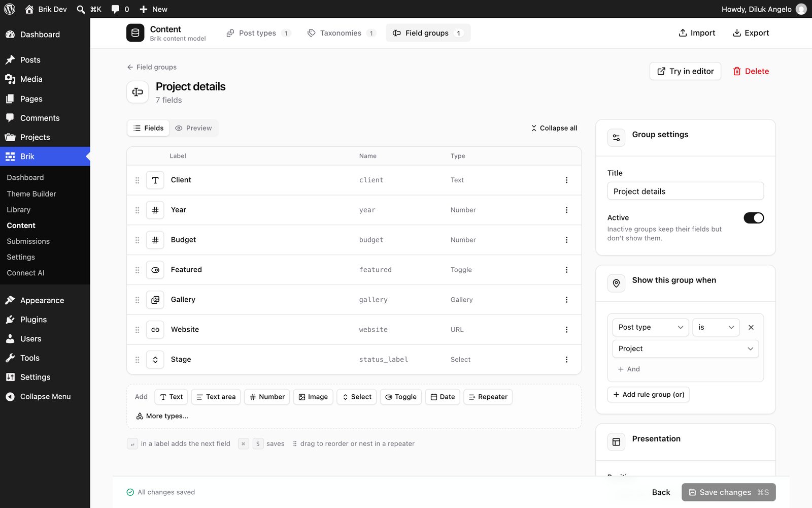Click the text type icon beside Client
The width and height of the screenshot is (812, 508).
(x=155, y=180)
